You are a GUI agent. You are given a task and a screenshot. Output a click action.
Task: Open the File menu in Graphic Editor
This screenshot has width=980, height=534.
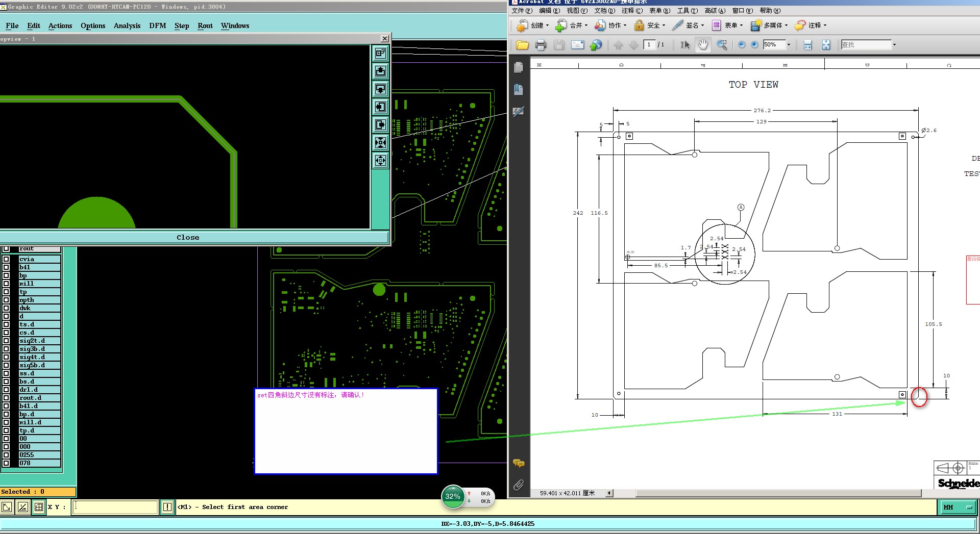[x=12, y=26]
